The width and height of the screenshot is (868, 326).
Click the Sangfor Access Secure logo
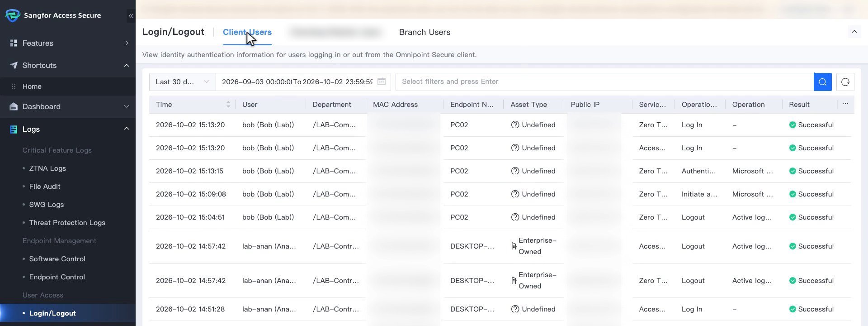(12, 15)
